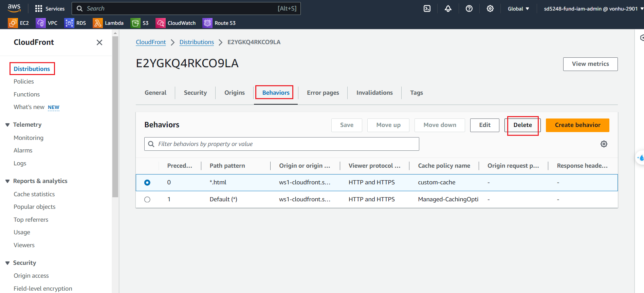Viewport: 644px width, 293px height.
Task: Delete the selected behavior
Action: tap(522, 125)
